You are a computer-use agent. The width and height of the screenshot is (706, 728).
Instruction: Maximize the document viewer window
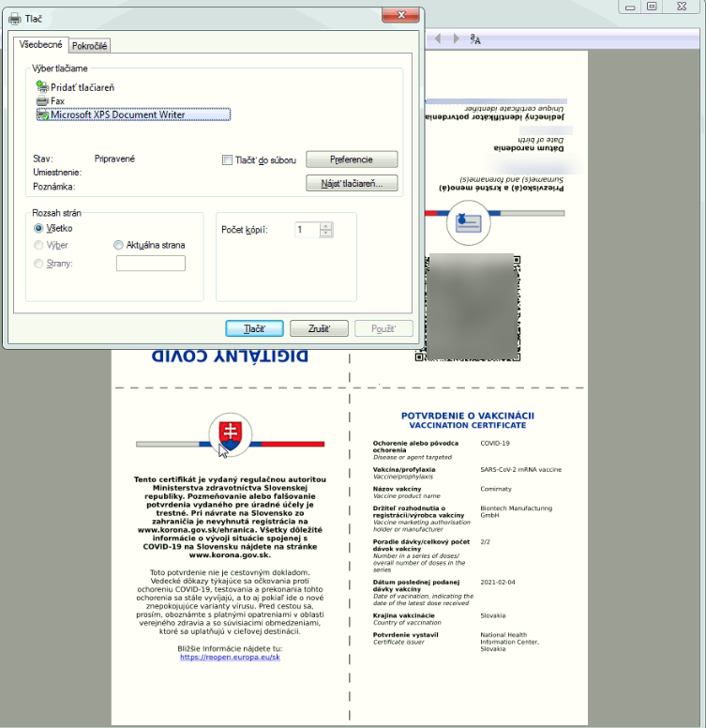[x=652, y=7]
